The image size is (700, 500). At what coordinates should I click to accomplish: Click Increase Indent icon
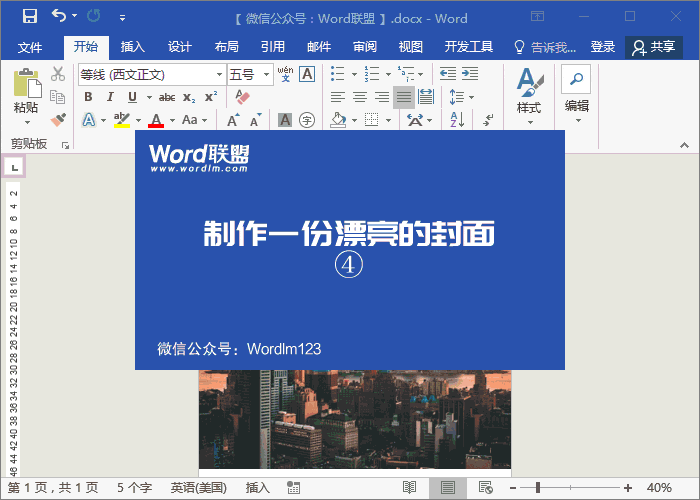pos(470,74)
